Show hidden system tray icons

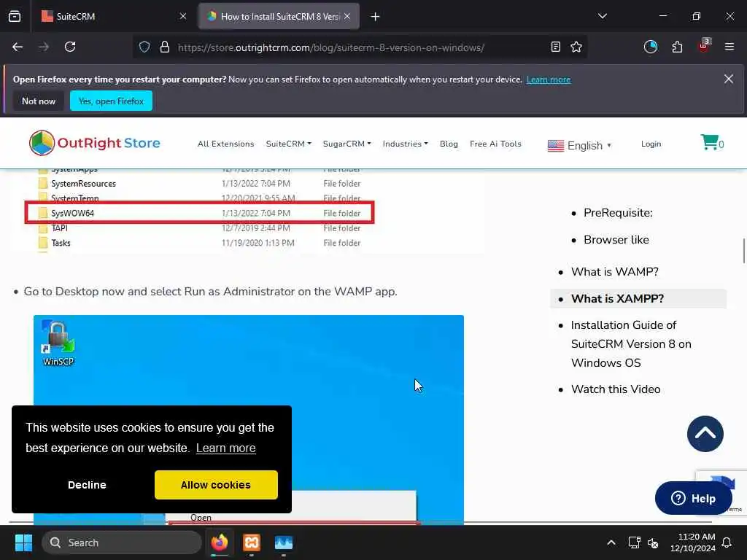(611, 542)
